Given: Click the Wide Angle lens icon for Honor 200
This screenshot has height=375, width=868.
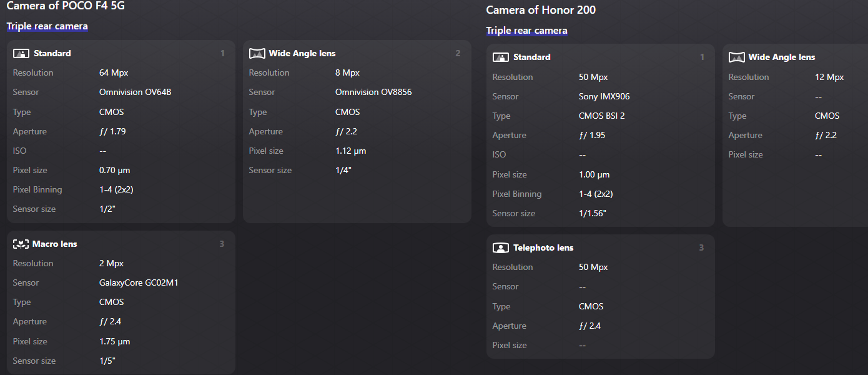Looking at the screenshot, I should click(736, 57).
